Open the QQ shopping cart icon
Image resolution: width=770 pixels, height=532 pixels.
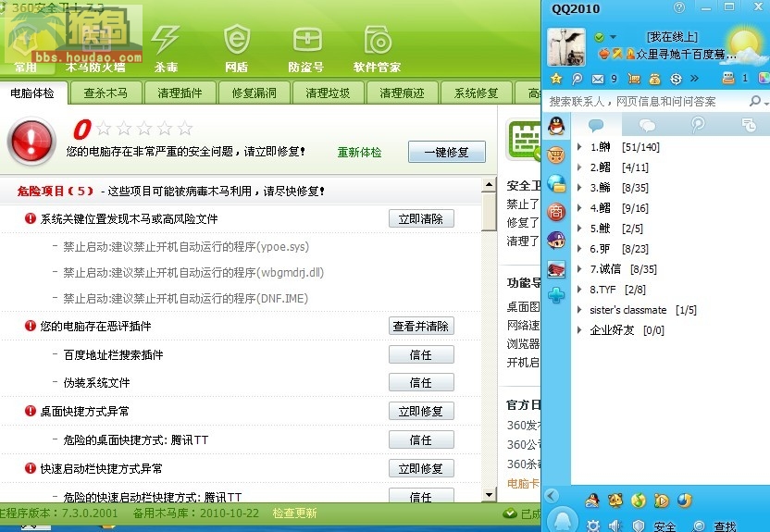[x=634, y=79]
